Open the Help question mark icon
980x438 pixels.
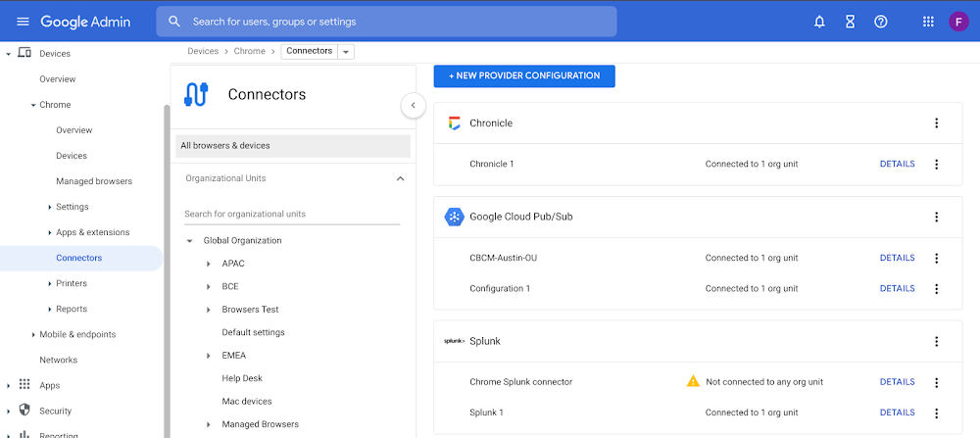881,22
